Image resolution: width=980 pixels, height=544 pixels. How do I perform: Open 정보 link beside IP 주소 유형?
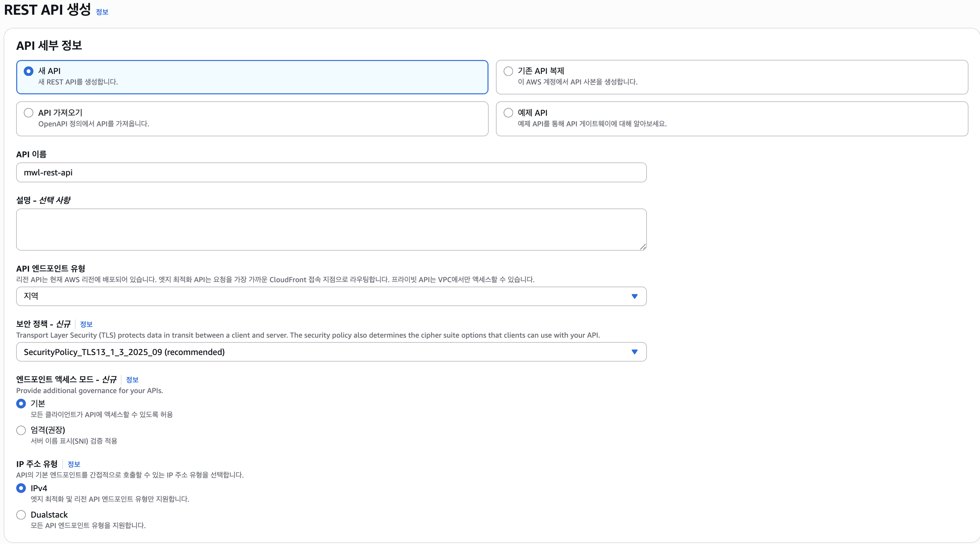click(74, 464)
